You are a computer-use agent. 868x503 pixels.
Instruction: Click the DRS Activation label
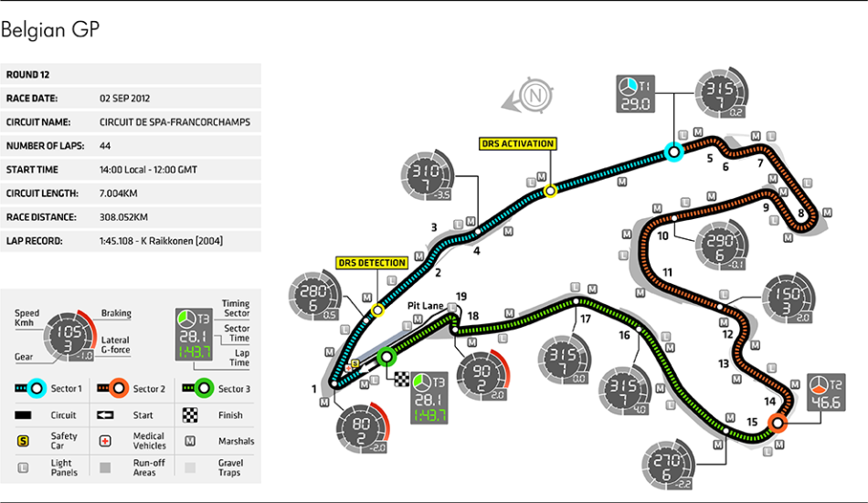coord(517,143)
